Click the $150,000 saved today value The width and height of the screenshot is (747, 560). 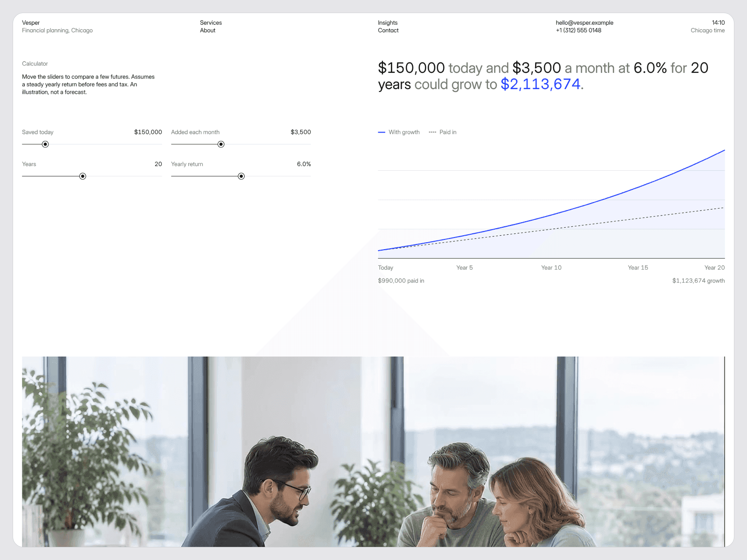148,132
